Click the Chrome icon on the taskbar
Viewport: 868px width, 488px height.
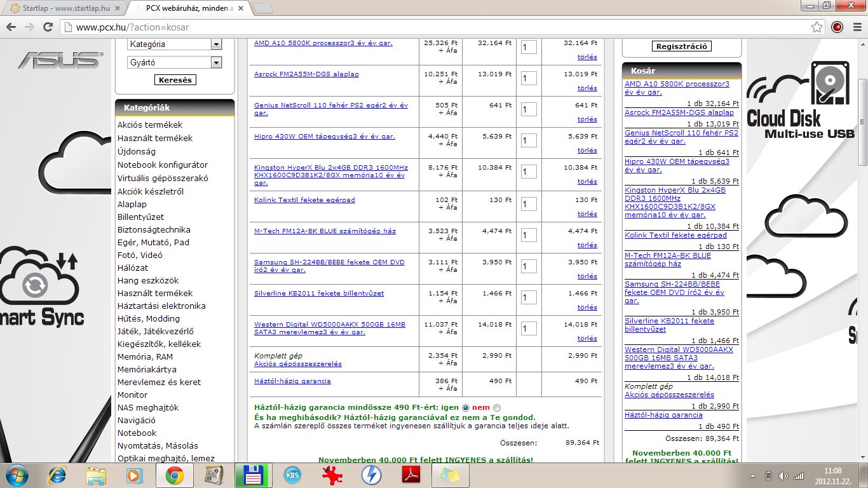(x=175, y=475)
